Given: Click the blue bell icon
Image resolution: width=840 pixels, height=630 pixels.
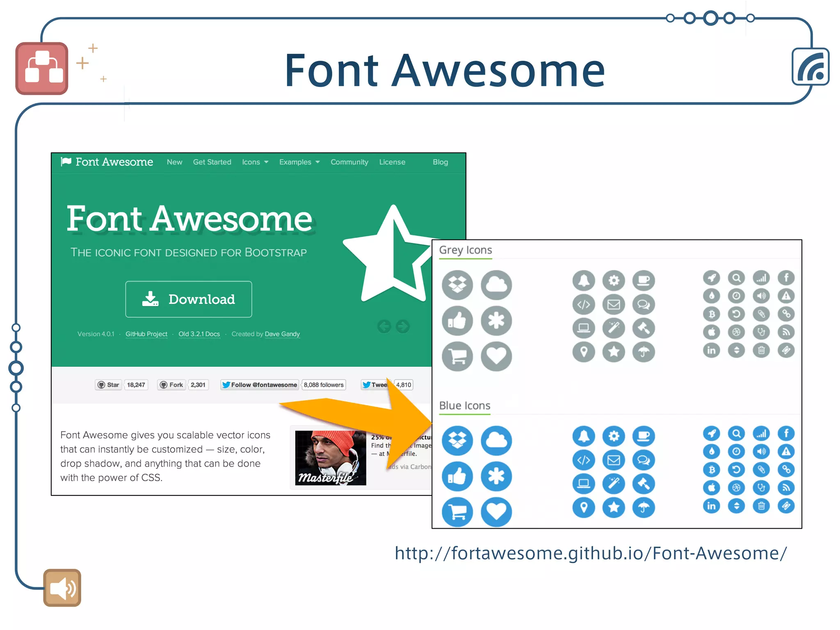Looking at the screenshot, I should [x=584, y=436].
